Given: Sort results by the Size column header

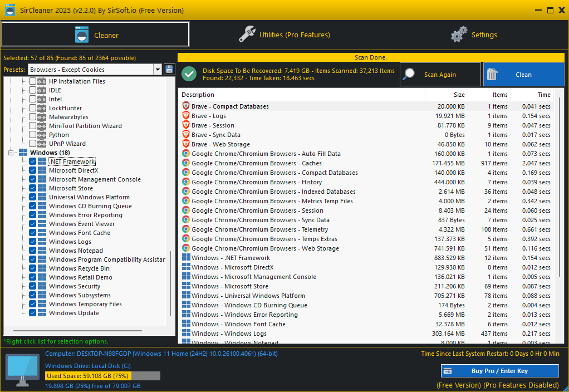Looking at the screenshot, I should [x=447, y=95].
